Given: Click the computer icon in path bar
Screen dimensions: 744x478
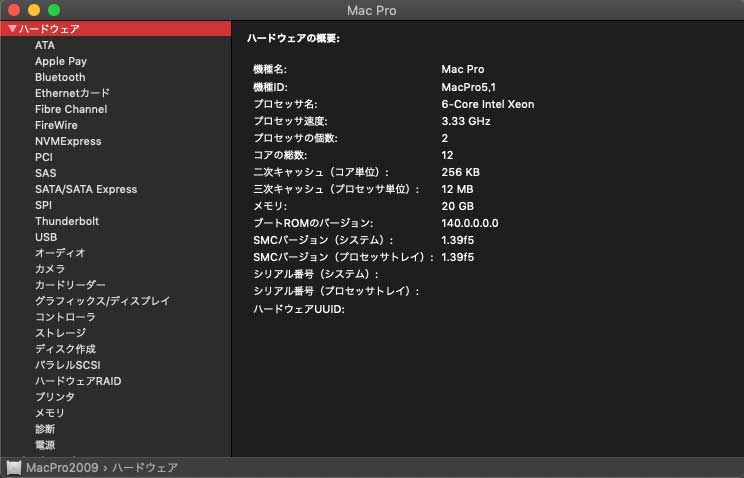Looking at the screenshot, I should [14, 468].
